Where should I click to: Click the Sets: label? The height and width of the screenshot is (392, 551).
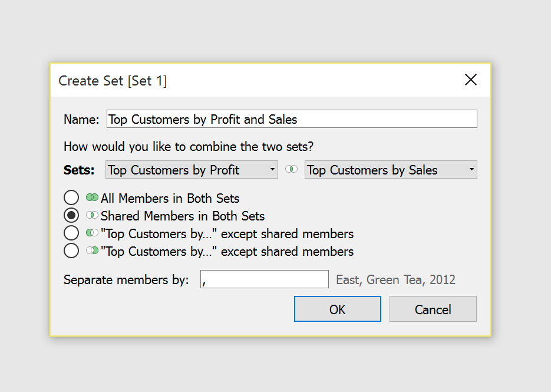pyautogui.click(x=79, y=170)
